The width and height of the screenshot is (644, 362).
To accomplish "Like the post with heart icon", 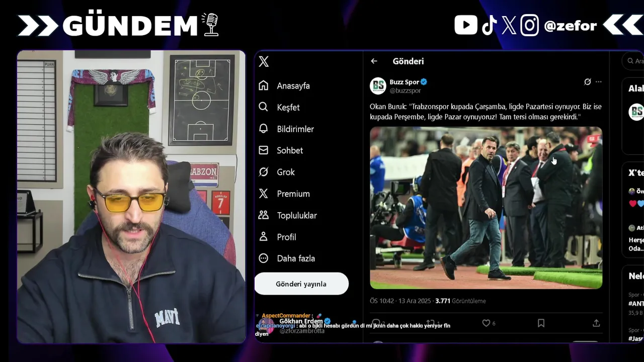I will [x=486, y=323].
